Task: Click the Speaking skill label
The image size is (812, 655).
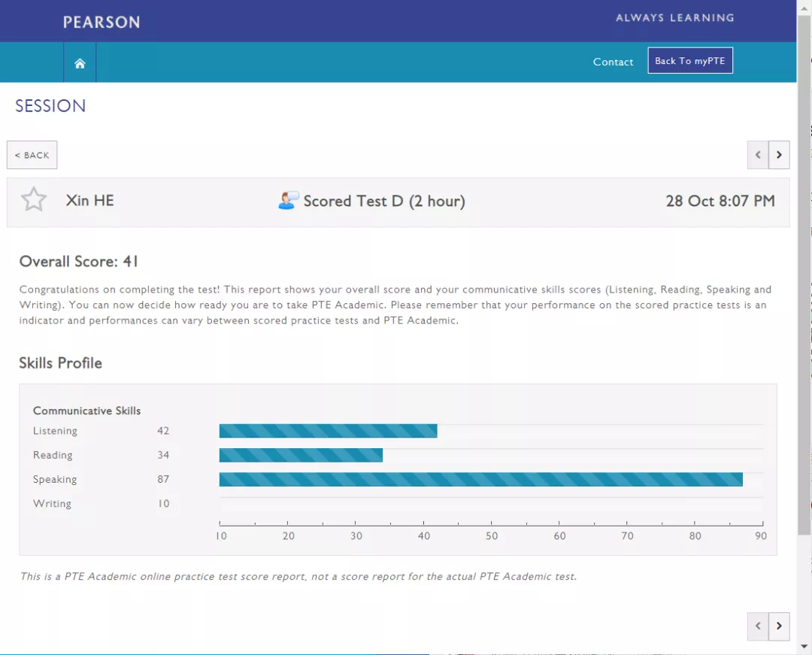Action: 55,480
